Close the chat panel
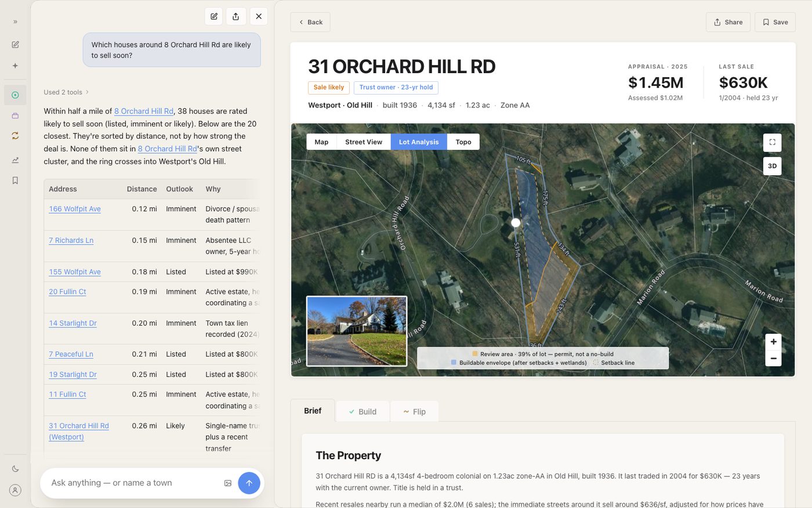Image resolution: width=812 pixels, height=508 pixels. coord(259,16)
